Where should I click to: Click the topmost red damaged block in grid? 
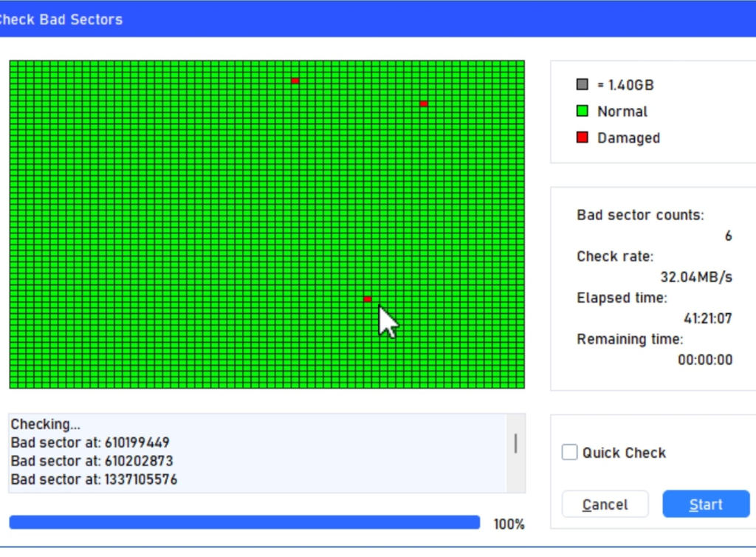(295, 81)
